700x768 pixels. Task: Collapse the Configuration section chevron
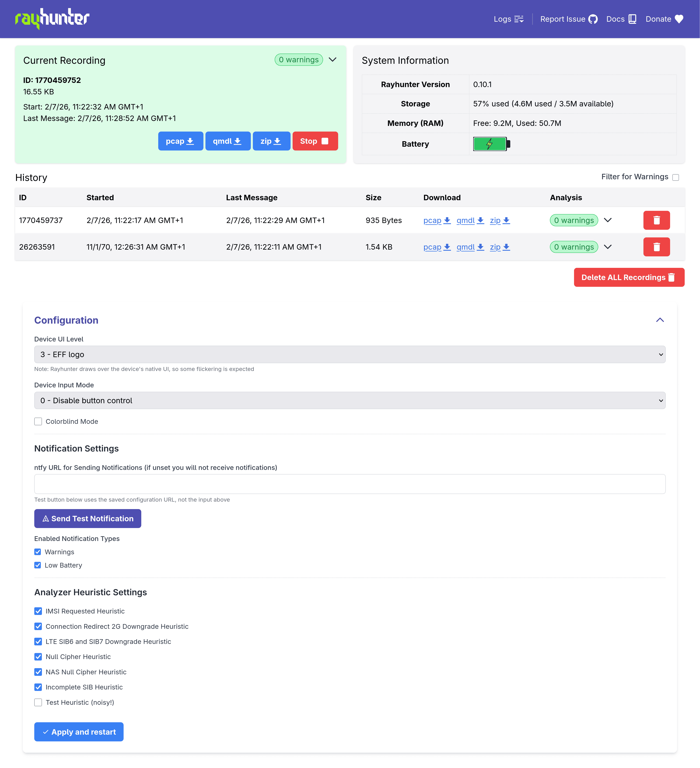(x=660, y=320)
